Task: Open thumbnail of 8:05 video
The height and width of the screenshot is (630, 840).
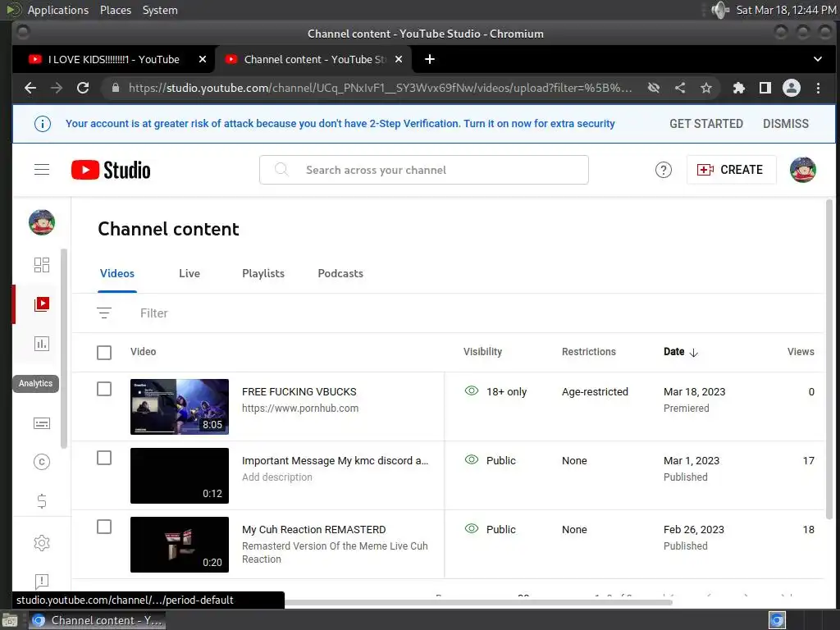Action: click(x=180, y=407)
